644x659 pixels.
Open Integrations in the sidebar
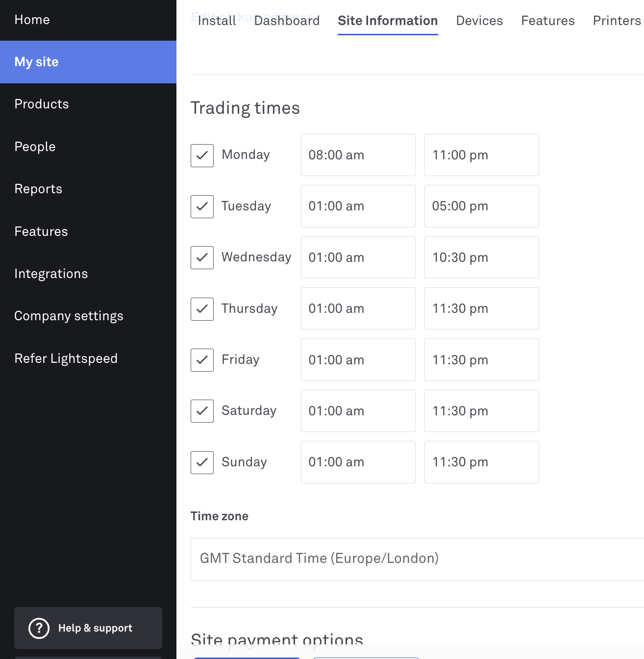tap(88, 274)
